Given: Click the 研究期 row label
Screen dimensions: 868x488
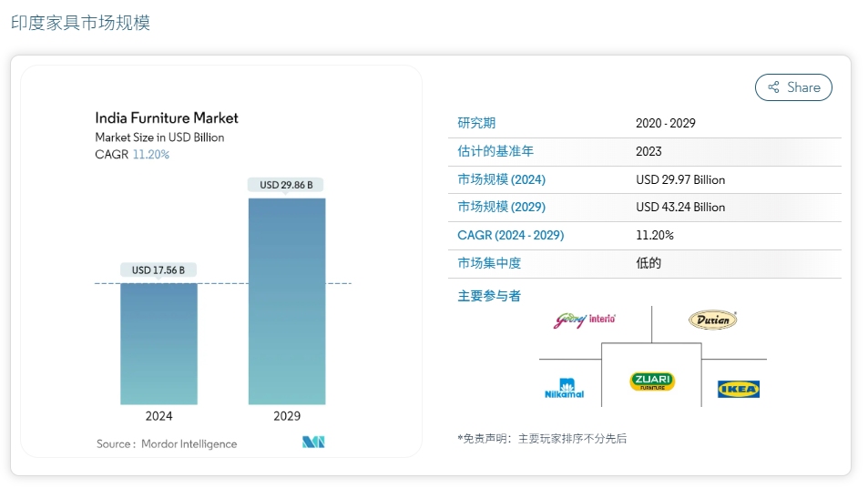Looking at the screenshot, I should point(476,123).
